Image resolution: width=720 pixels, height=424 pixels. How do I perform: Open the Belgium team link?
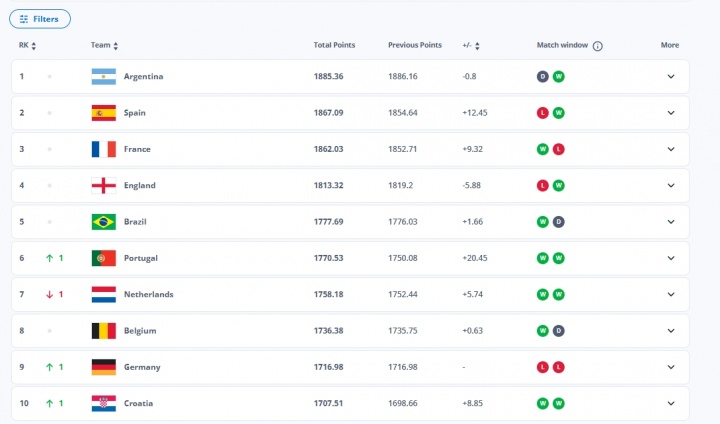(139, 330)
